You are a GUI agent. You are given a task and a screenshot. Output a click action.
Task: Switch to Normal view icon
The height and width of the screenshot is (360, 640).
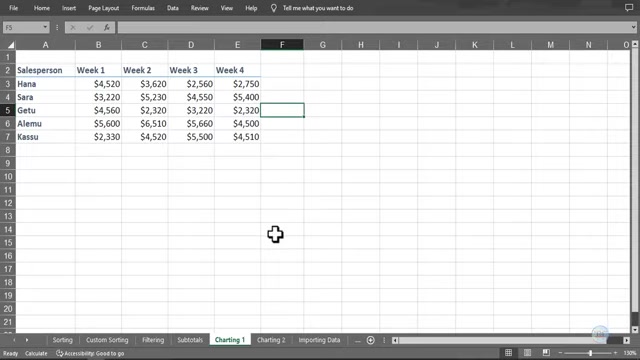(508, 353)
